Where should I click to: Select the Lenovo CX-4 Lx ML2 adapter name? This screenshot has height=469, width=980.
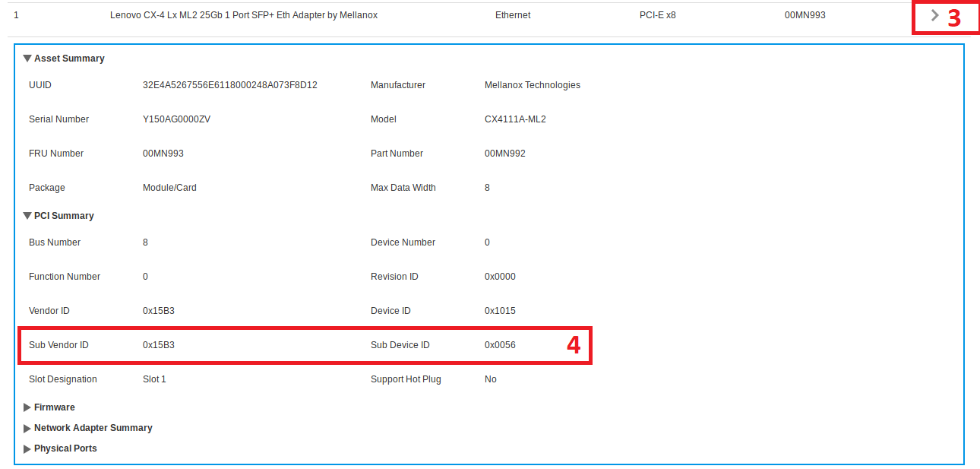243,15
